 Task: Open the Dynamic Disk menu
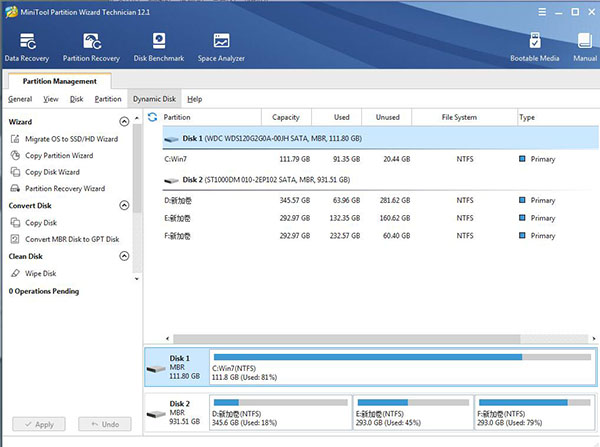pos(154,99)
